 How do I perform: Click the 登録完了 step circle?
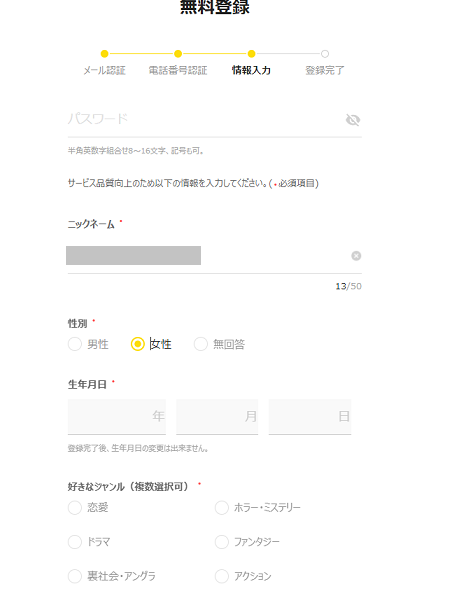325,54
